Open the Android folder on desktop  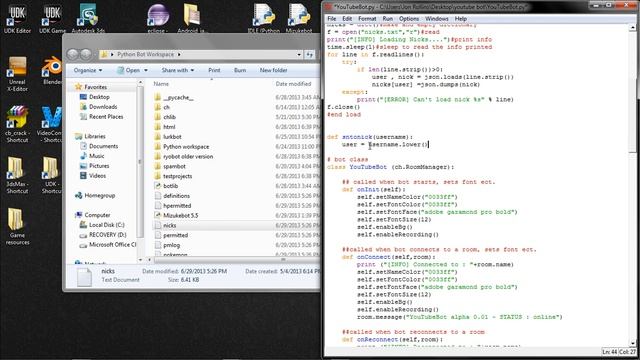tap(191, 18)
